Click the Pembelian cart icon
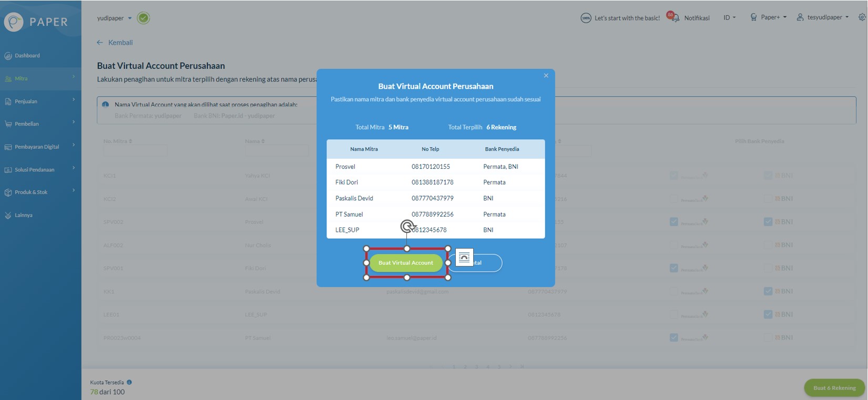The width and height of the screenshot is (868, 400). (x=8, y=124)
